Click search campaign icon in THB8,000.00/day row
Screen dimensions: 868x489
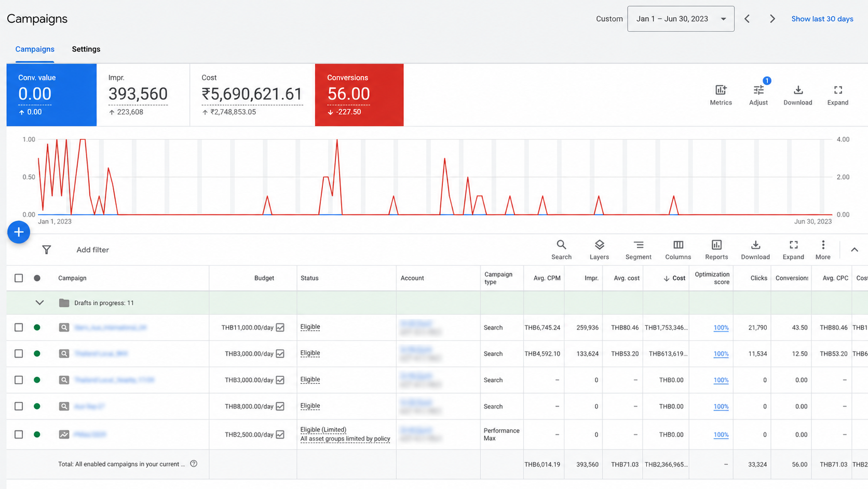coord(64,406)
